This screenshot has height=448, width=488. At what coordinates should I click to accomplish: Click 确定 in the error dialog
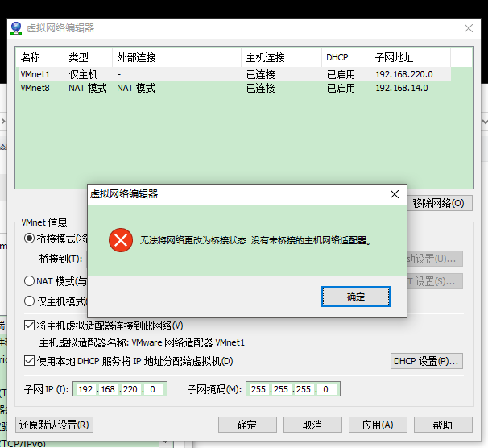(355, 297)
